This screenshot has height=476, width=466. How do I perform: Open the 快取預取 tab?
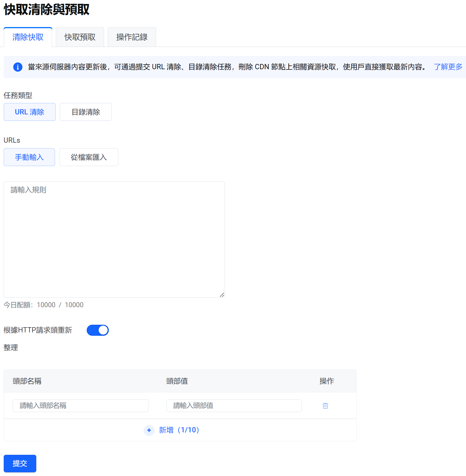point(80,37)
